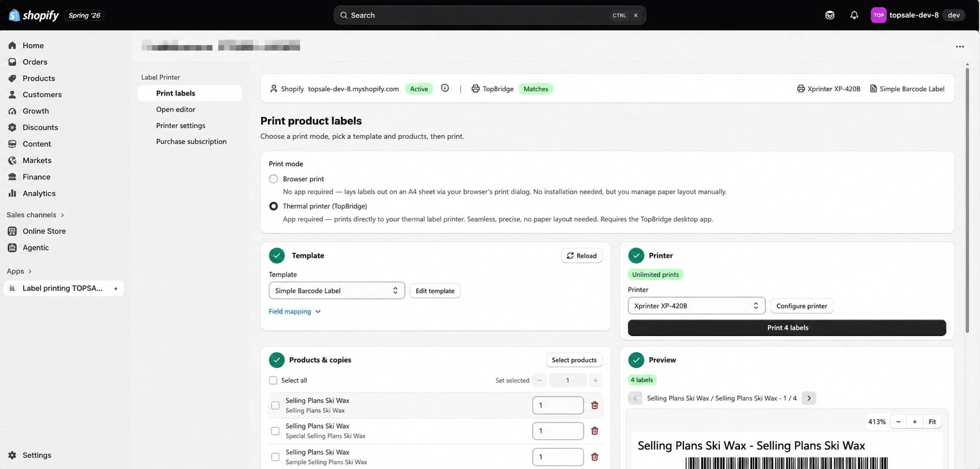980x469 pixels.
Task: Click the Agentic icon in sidebar
Action: click(x=12, y=247)
